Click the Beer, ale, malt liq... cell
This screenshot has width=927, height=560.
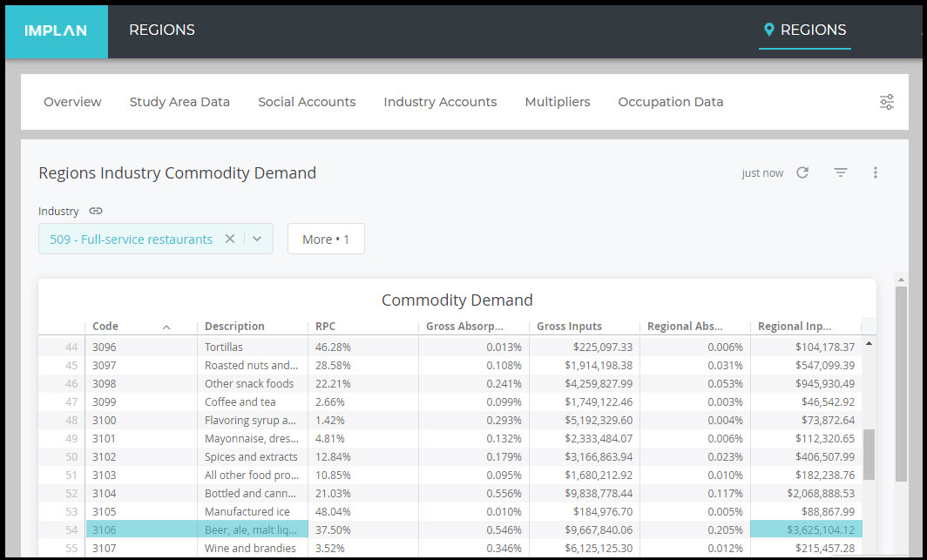253,530
